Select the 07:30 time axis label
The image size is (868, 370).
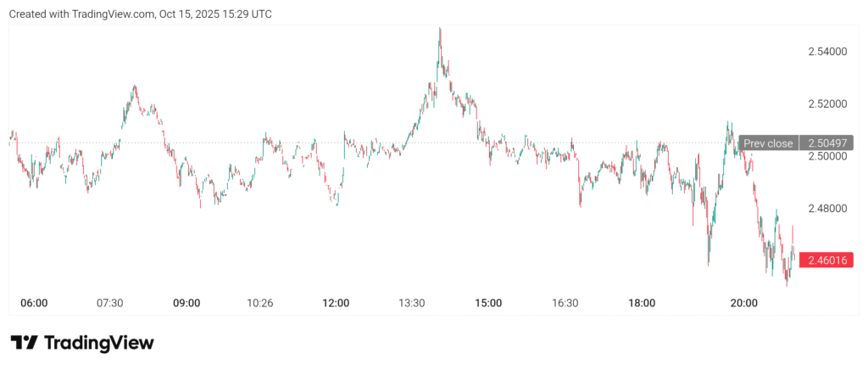click(x=110, y=303)
